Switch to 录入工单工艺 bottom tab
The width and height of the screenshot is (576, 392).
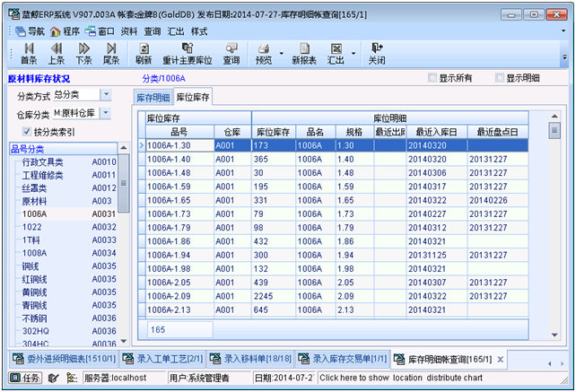pyautogui.click(x=162, y=359)
